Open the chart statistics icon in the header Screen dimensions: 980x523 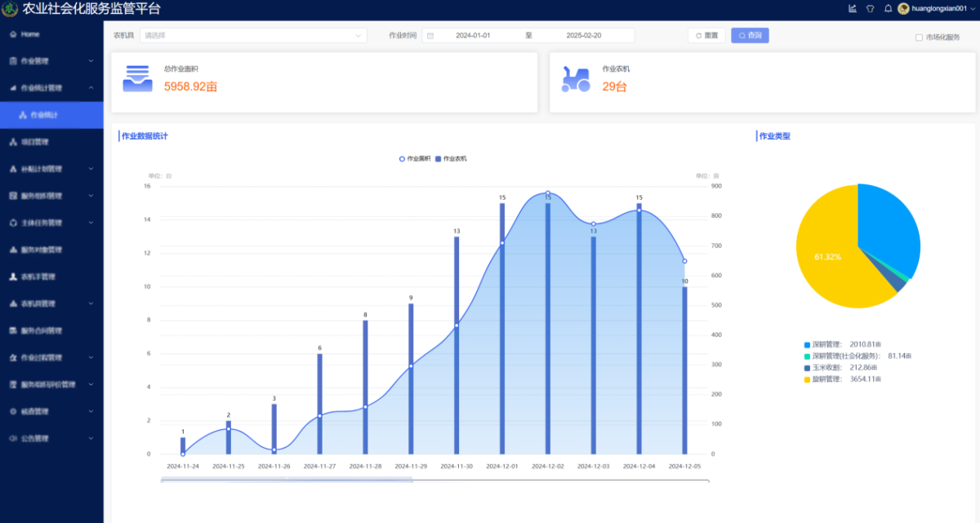coord(852,8)
